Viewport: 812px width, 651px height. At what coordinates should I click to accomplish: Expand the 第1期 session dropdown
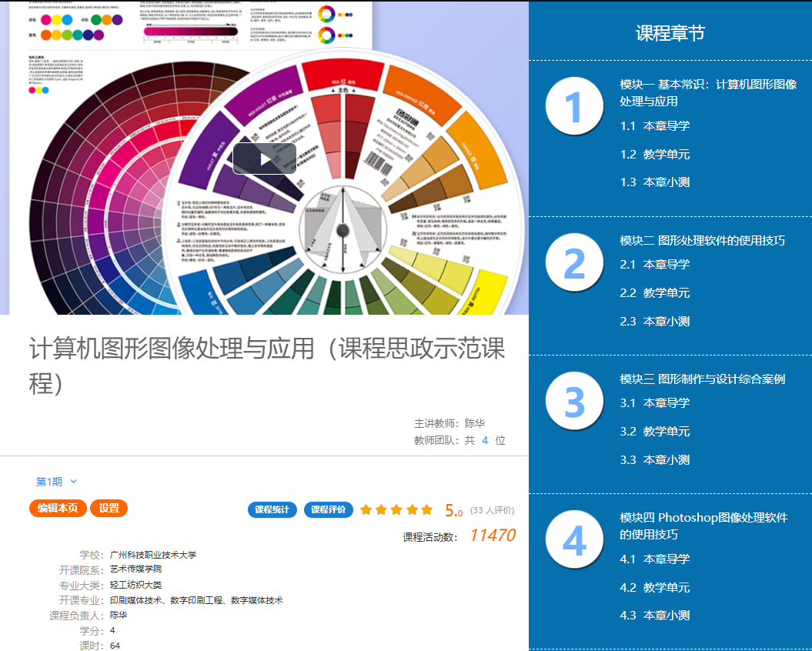tap(57, 482)
